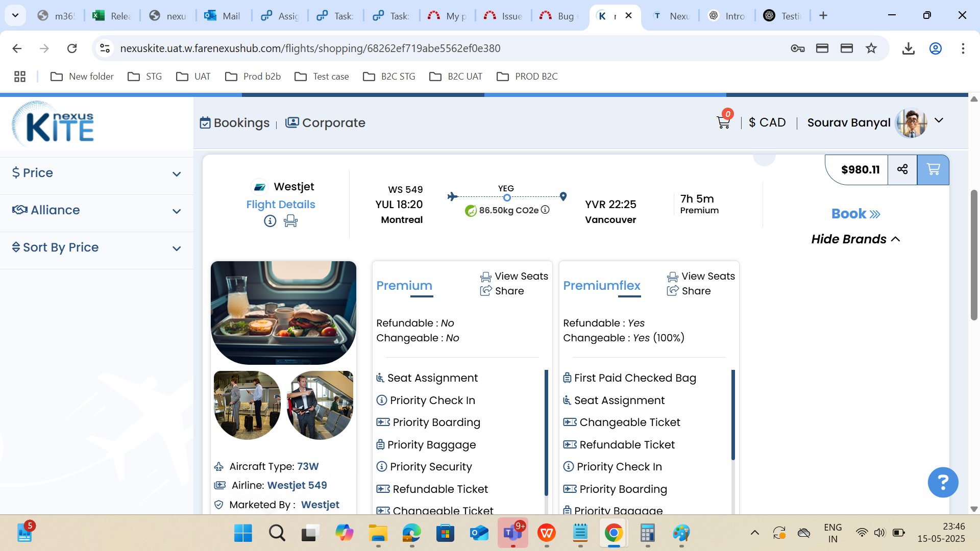Open bookmarks apps grid icon
Screen dimensions: 980x551
20,77
